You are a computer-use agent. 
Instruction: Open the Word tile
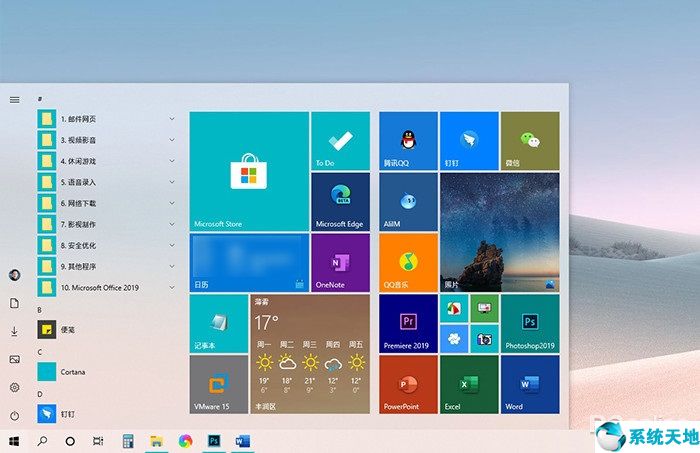530,384
